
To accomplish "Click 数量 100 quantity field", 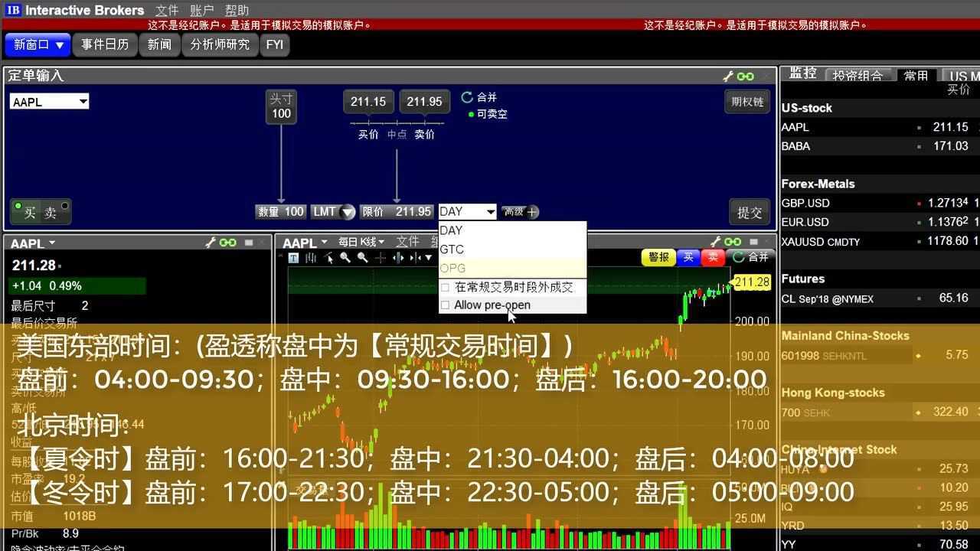I will point(281,212).
